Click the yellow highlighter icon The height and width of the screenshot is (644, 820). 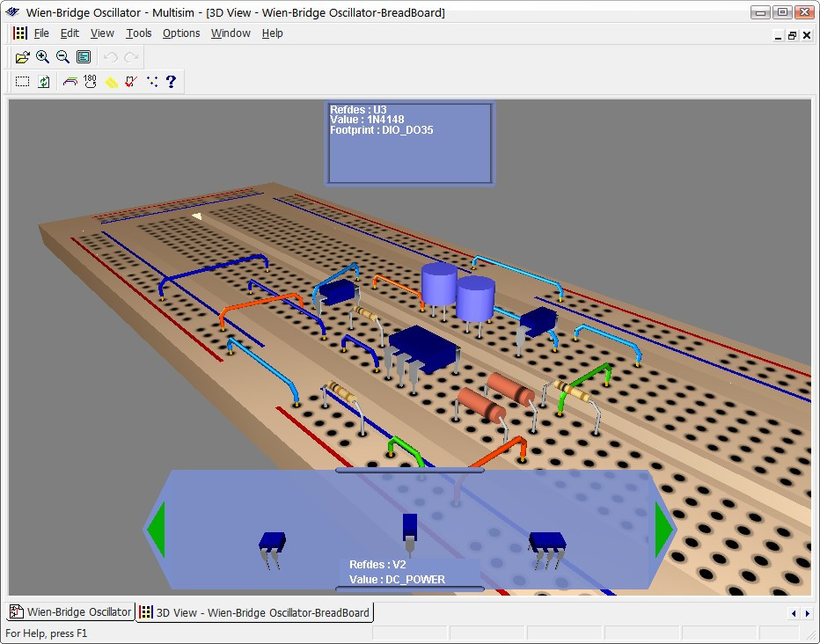(x=111, y=82)
